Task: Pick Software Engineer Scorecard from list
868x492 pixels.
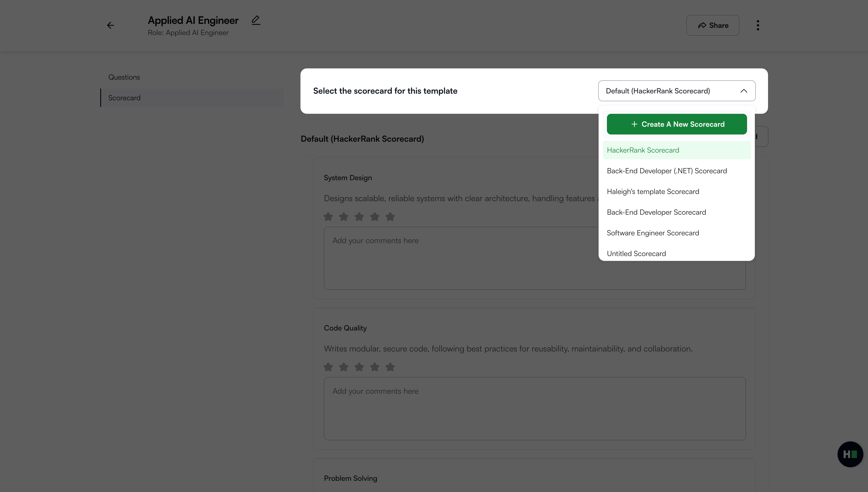Action: [653, 233]
